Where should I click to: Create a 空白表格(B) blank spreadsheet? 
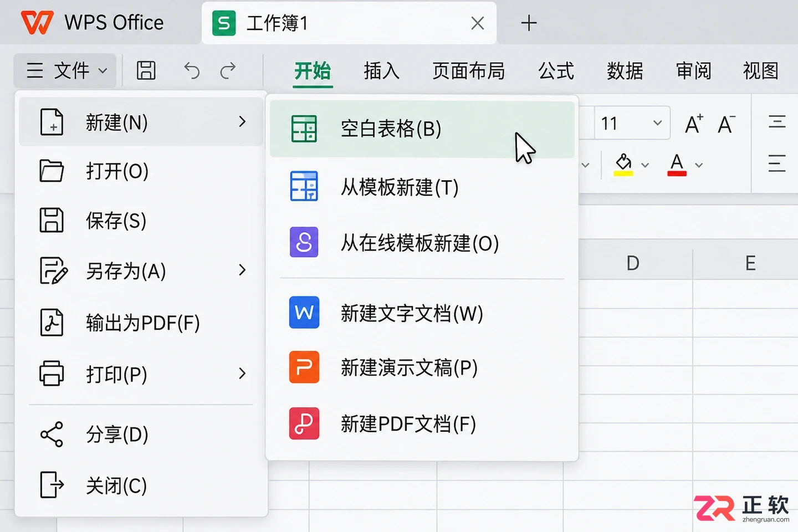click(422, 129)
